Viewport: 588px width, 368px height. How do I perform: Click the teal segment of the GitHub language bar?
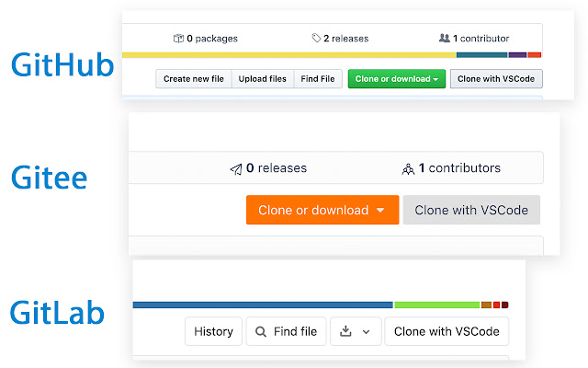click(x=481, y=55)
